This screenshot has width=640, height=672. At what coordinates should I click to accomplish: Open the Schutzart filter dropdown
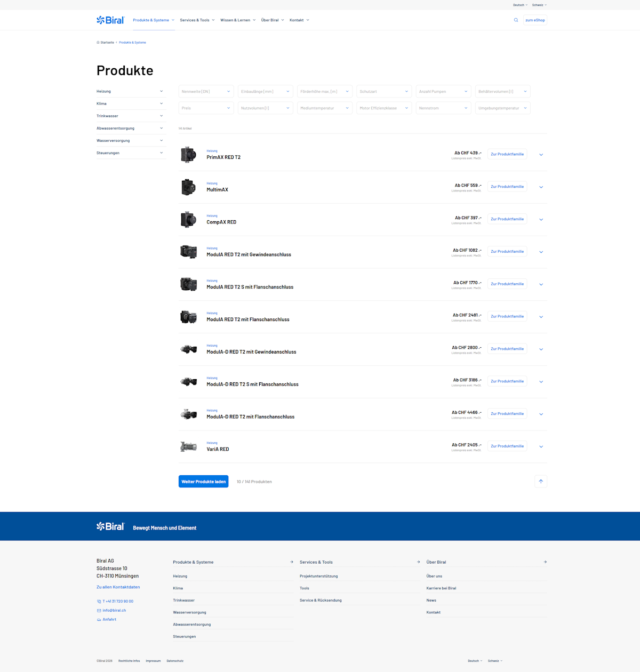pyautogui.click(x=384, y=91)
